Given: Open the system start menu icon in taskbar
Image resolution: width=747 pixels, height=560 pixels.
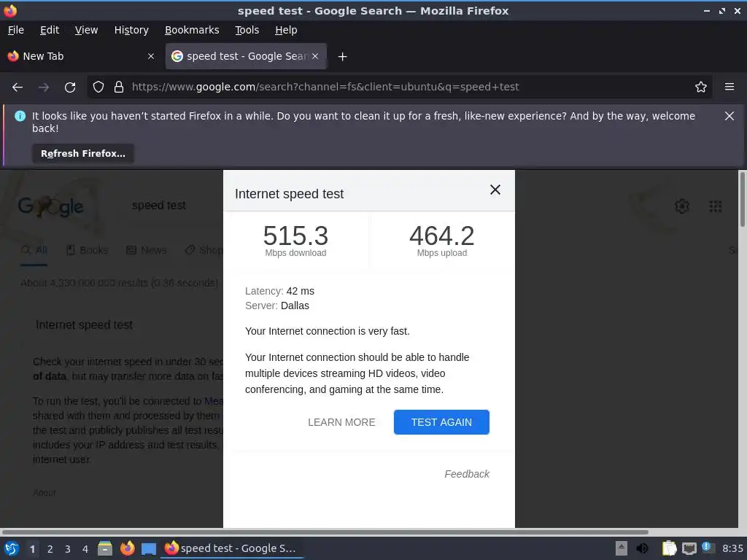Looking at the screenshot, I should point(11,549).
